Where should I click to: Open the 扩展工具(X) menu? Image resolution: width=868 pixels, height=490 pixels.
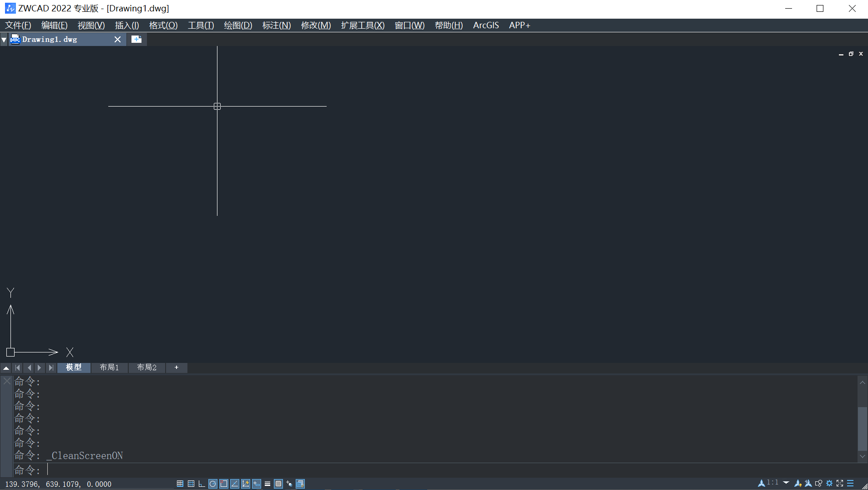pos(363,26)
